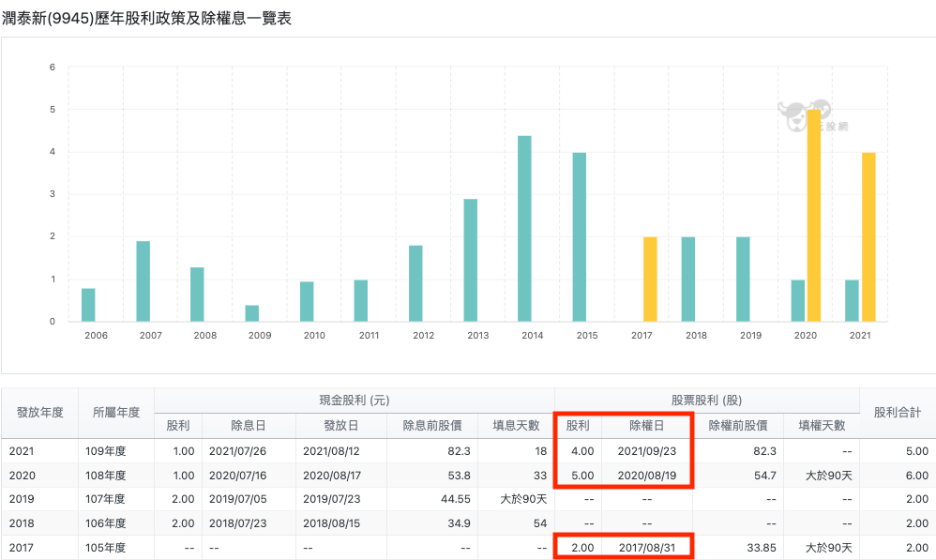Screen dimensions: 936x560
Task: Click the 2018/07/23 ex-dividend date
Action: (x=237, y=523)
